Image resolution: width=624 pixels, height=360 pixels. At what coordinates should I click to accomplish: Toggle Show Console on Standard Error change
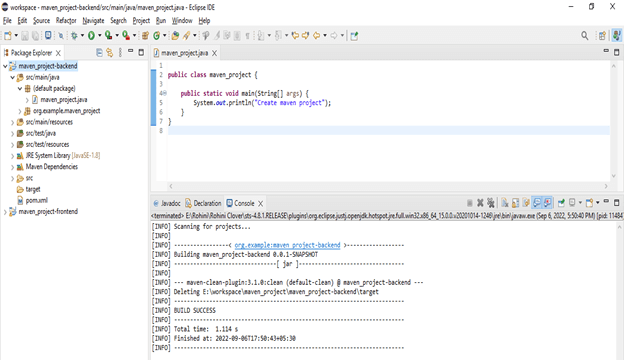point(547,203)
